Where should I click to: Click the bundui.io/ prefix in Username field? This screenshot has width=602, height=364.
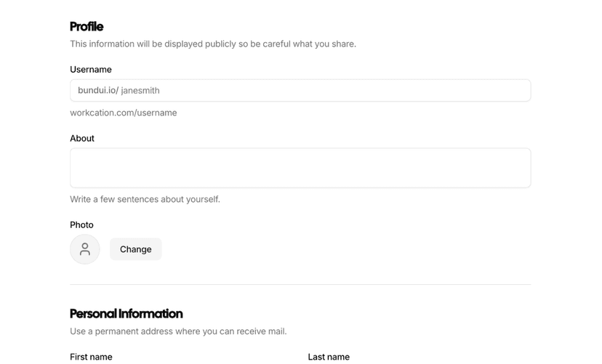(x=97, y=91)
